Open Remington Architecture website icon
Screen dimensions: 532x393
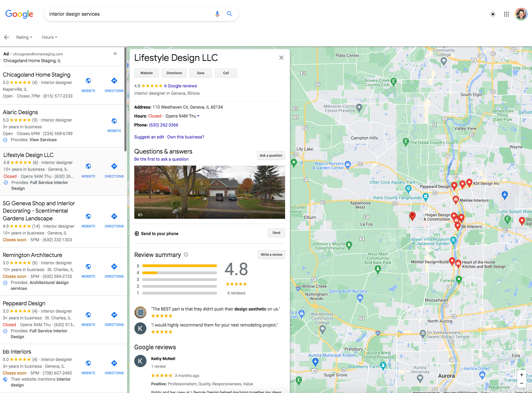tap(88, 267)
